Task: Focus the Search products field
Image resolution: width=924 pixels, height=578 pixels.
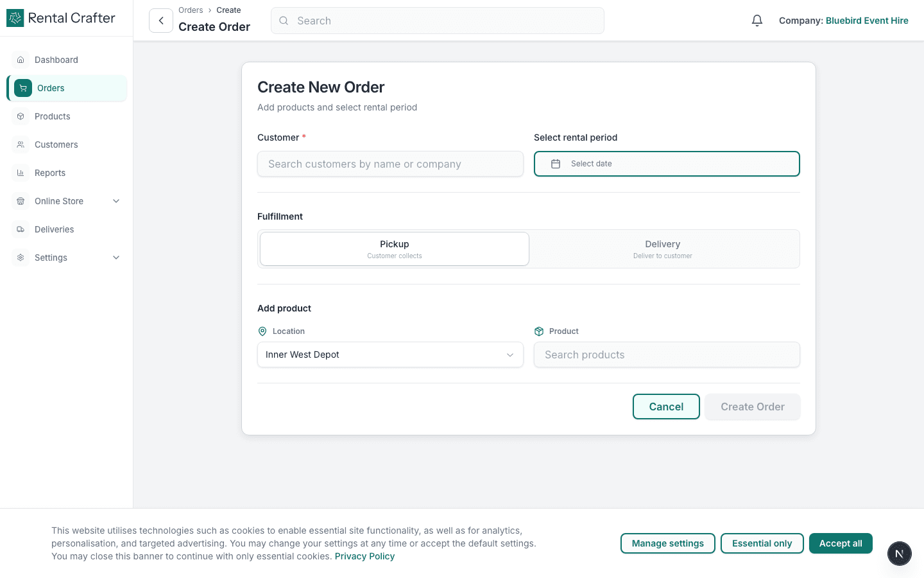Action: click(667, 355)
